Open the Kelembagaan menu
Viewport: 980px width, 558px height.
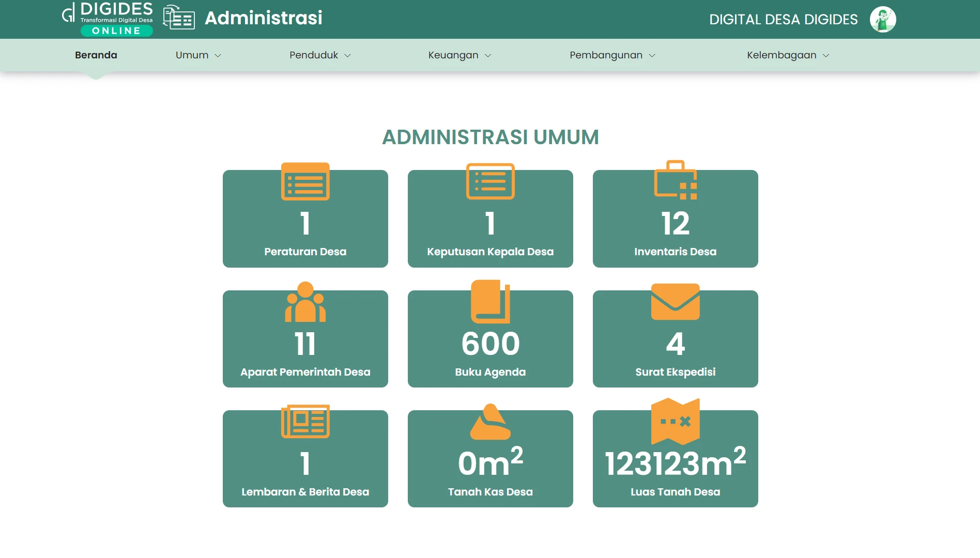tap(788, 55)
